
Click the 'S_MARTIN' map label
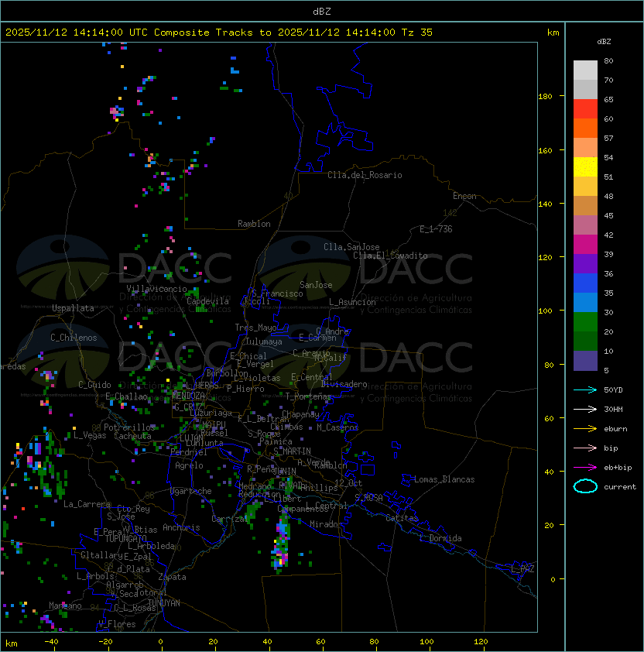pyautogui.click(x=292, y=451)
